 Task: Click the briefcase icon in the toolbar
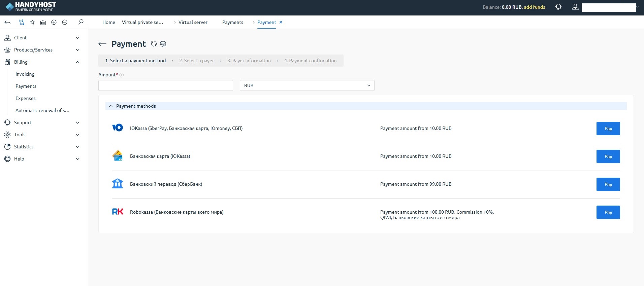(43, 22)
